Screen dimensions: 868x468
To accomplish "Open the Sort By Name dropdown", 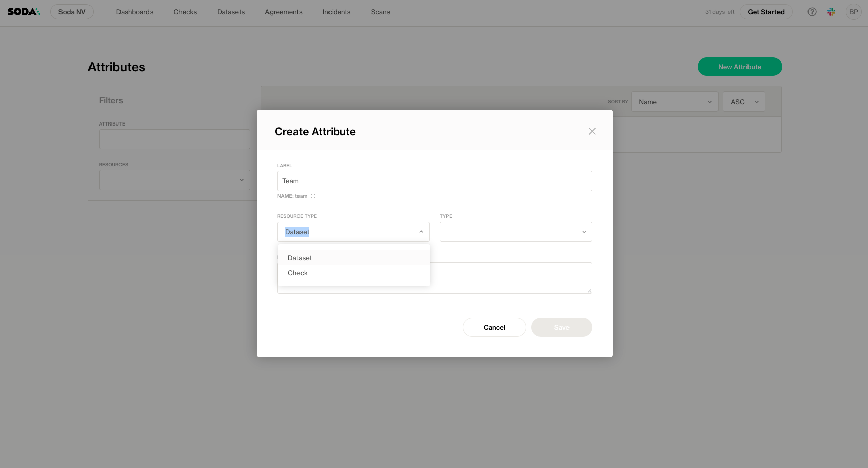I will click(x=674, y=102).
